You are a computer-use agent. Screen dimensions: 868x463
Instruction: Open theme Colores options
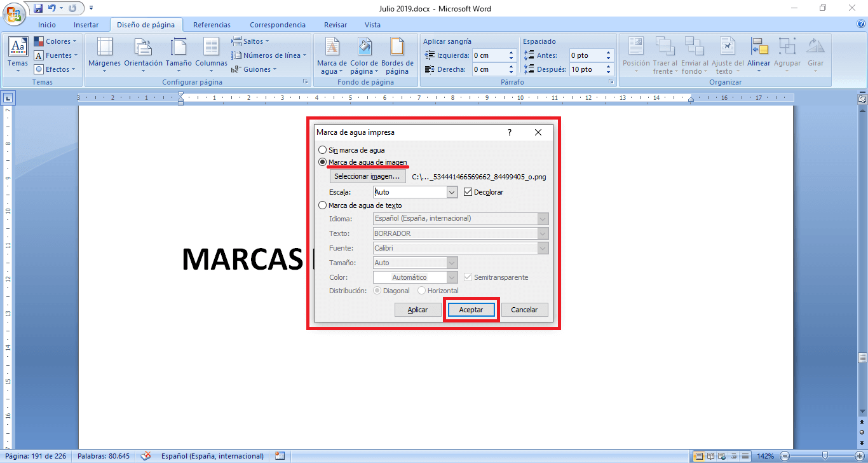pyautogui.click(x=56, y=41)
